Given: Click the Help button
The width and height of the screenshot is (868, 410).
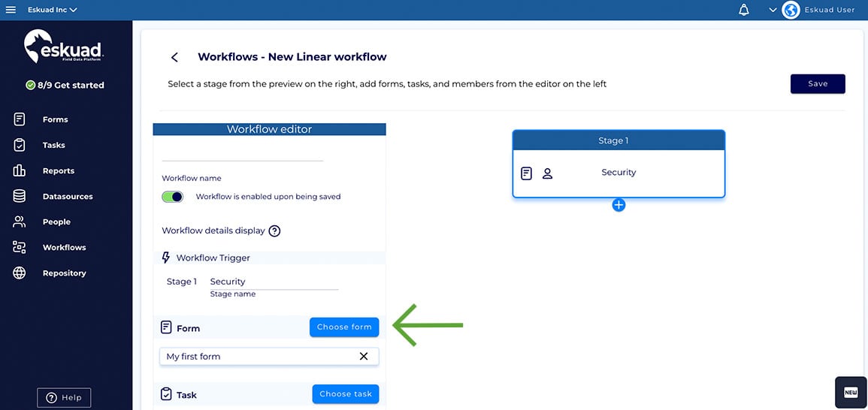Looking at the screenshot, I should [x=64, y=397].
